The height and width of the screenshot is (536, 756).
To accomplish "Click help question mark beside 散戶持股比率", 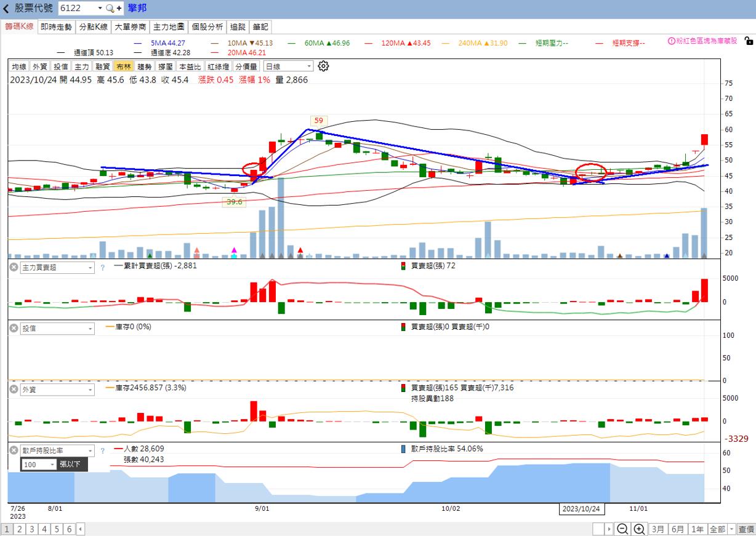I will (x=103, y=451).
